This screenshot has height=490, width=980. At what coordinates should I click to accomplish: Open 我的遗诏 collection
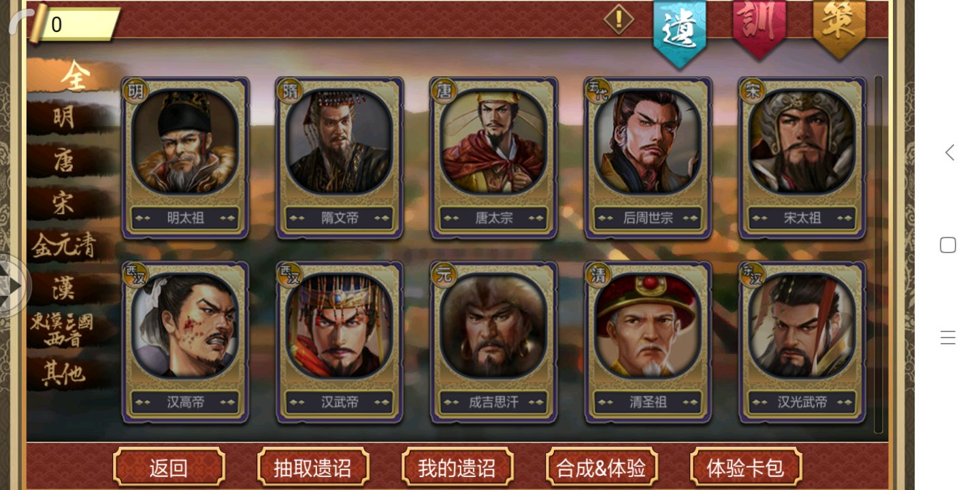pyautogui.click(x=457, y=468)
